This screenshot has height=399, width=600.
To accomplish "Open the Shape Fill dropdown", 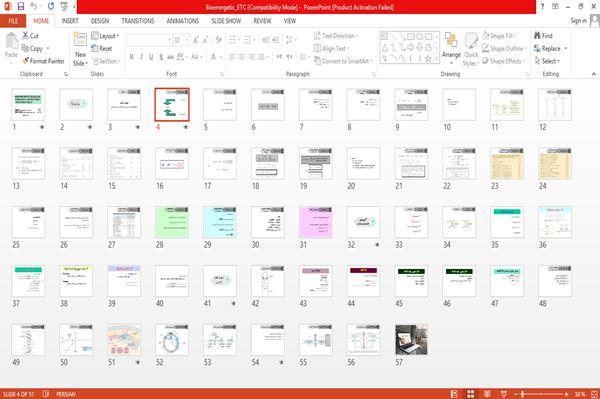I will 499,36.
